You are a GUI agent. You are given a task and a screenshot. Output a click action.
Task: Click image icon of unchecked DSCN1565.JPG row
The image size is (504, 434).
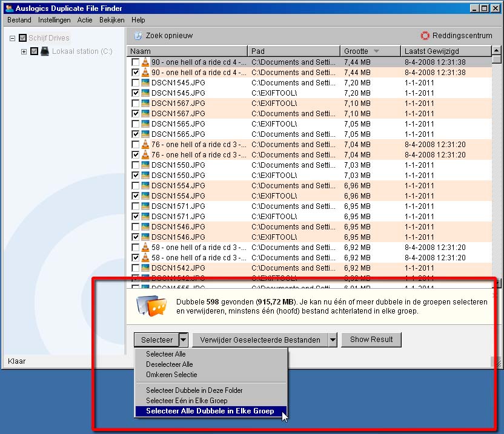[145, 123]
